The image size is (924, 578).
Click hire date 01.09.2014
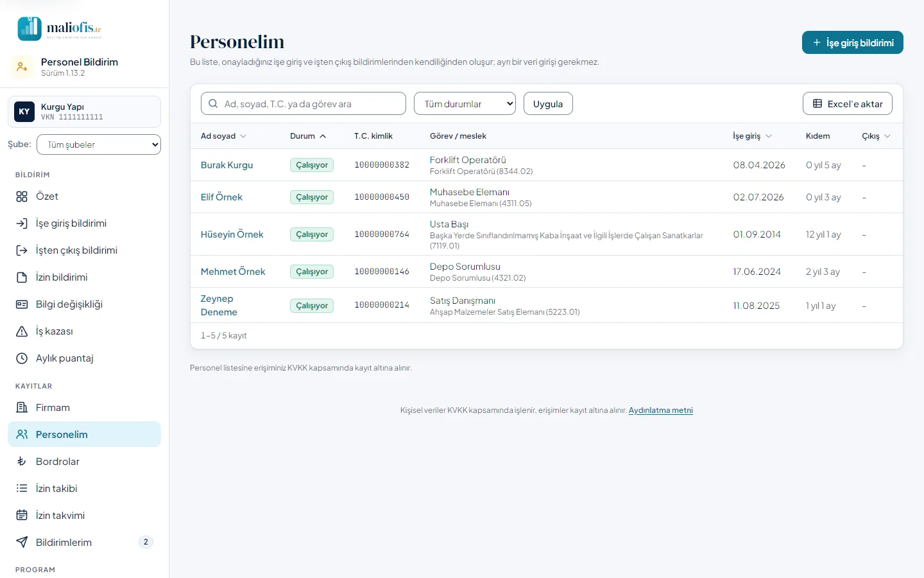[757, 234]
